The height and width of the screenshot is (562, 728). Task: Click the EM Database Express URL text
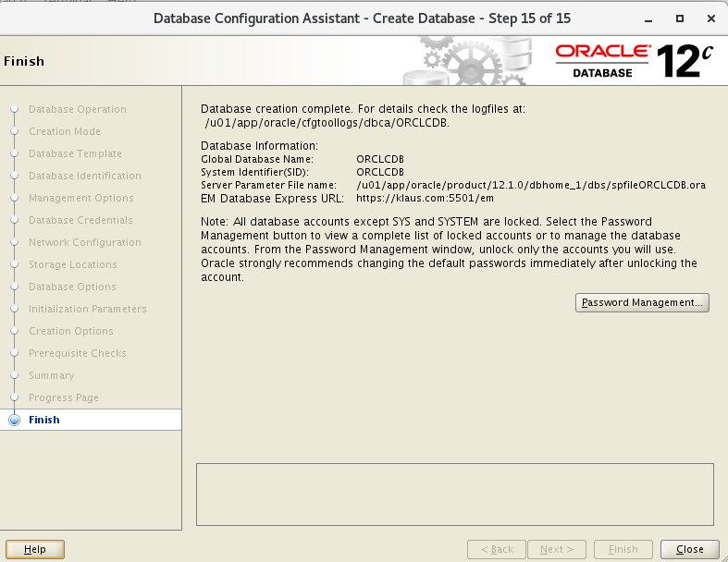(x=425, y=198)
